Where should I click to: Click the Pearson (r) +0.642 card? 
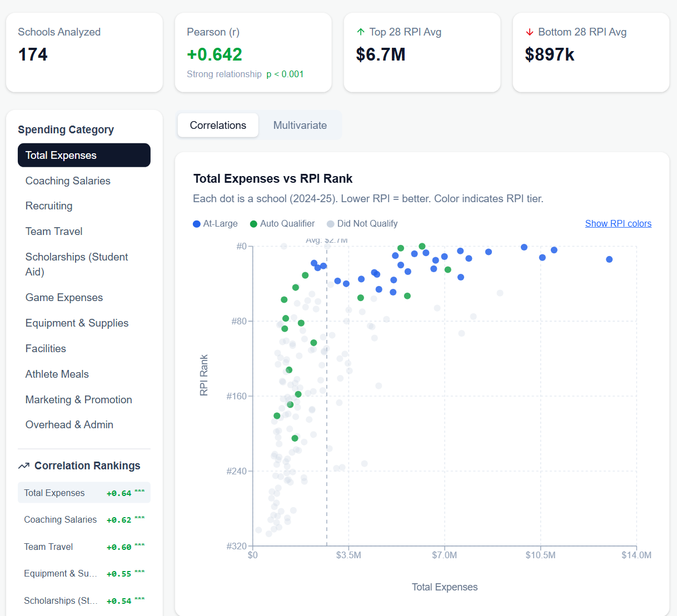pos(253,53)
